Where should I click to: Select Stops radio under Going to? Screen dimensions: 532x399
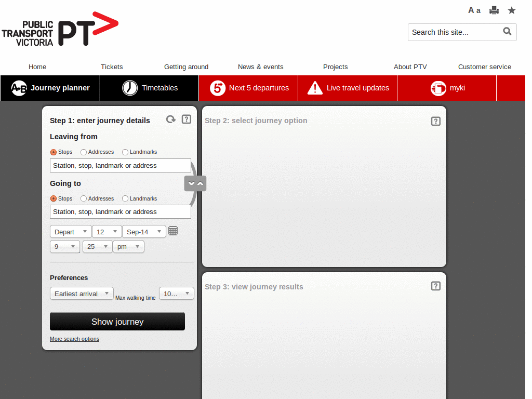click(x=54, y=198)
